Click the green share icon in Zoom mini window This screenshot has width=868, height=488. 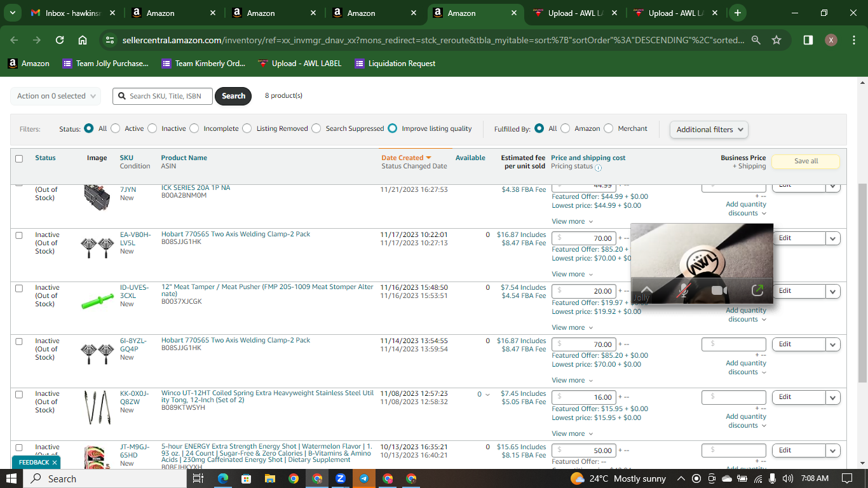tap(757, 290)
